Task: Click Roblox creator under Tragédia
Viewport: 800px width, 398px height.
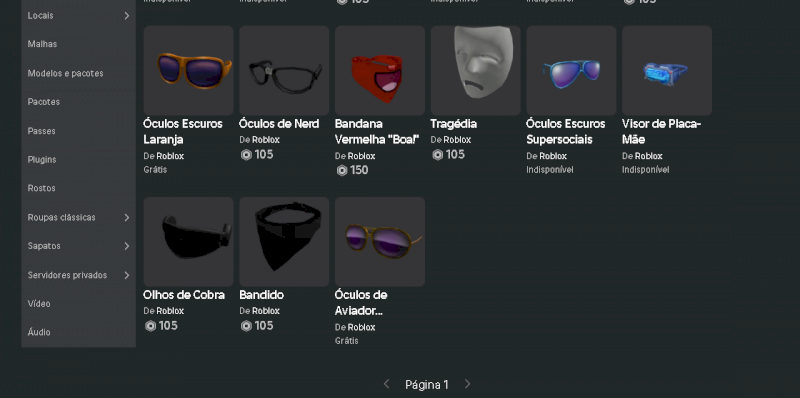Action: (457, 140)
